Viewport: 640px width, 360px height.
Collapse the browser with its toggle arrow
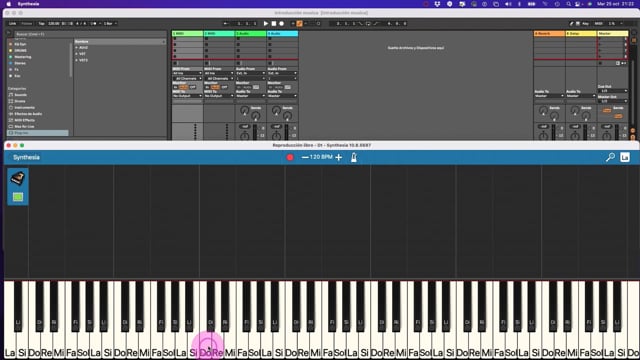click(9, 33)
